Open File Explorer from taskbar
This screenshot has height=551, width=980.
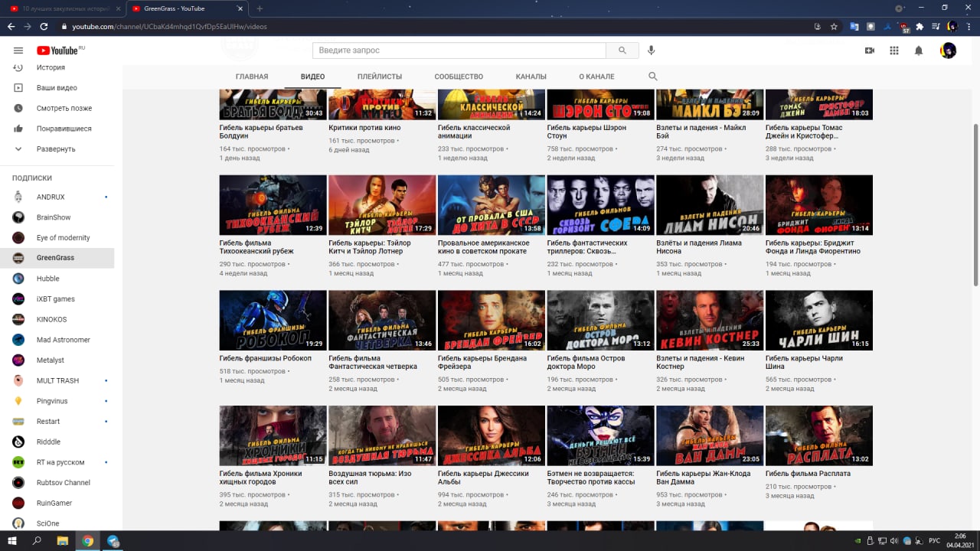(x=63, y=540)
